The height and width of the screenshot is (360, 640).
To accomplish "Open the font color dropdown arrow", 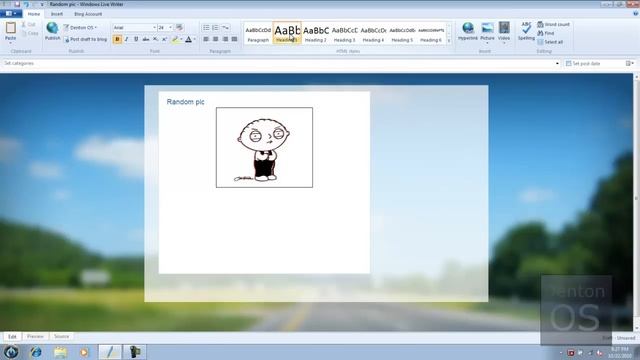I will [x=195, y=40].
